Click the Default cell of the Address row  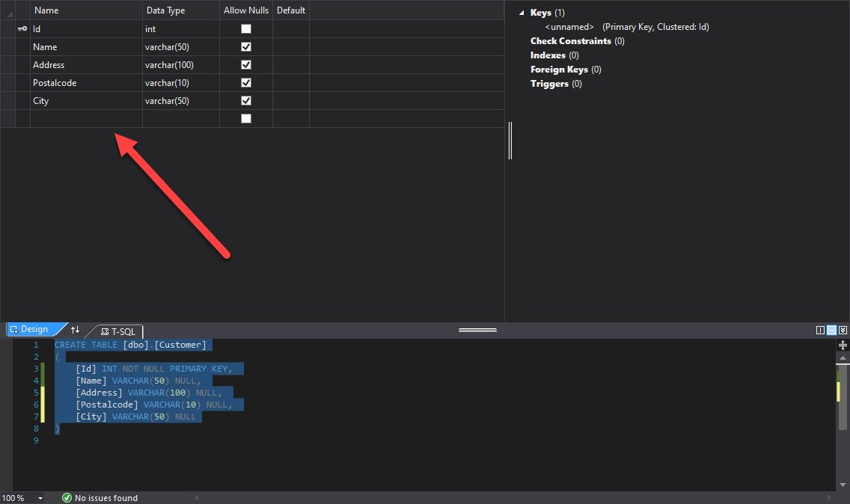tap(290, 64)
